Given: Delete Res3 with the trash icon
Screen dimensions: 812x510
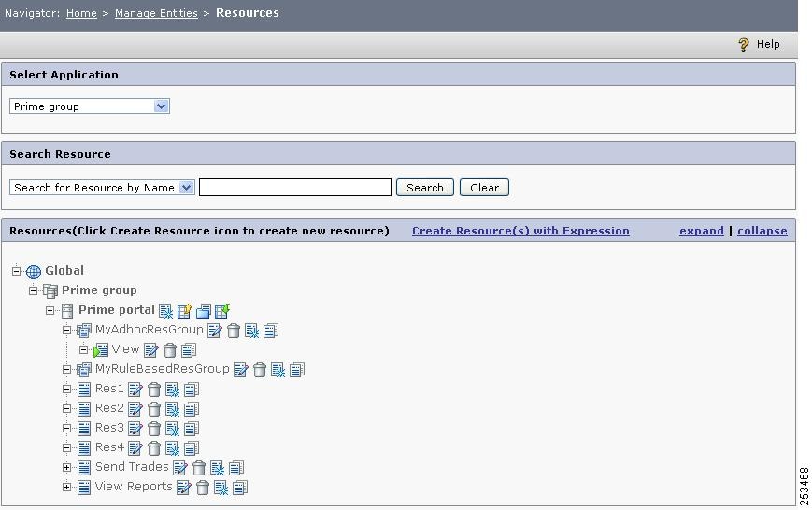Looking at the screenshot, I should (x=154, y=429).
